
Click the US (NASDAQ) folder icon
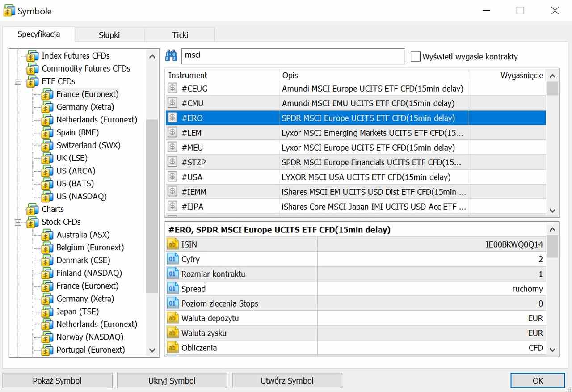pyautogui.click(x=47, y=197)
